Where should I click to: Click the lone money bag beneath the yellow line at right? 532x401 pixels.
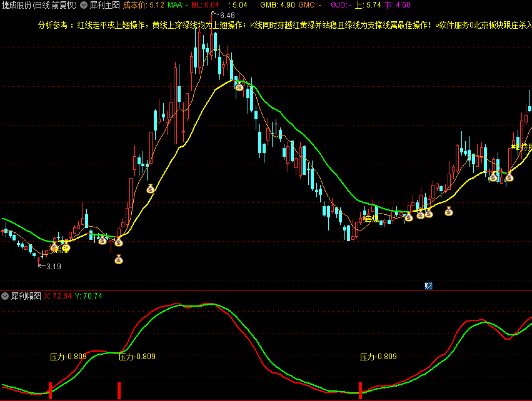[x=449, y=211]
